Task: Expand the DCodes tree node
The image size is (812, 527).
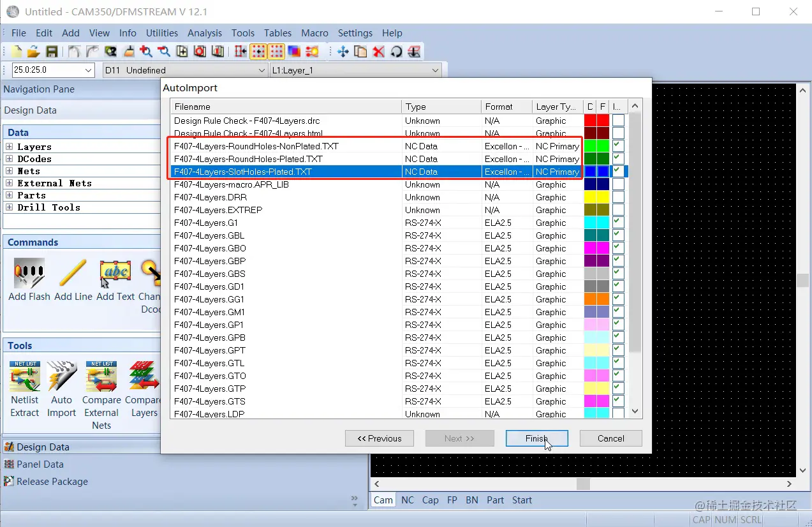Action: coord(10,159)
